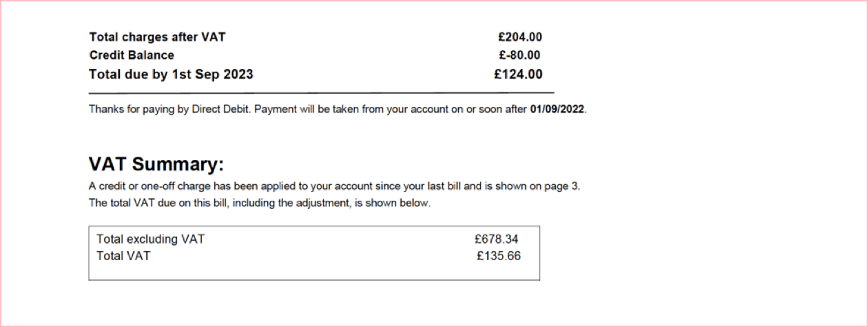
Task: Select the £135.66 total VAT amount
Action: [498, 256]
